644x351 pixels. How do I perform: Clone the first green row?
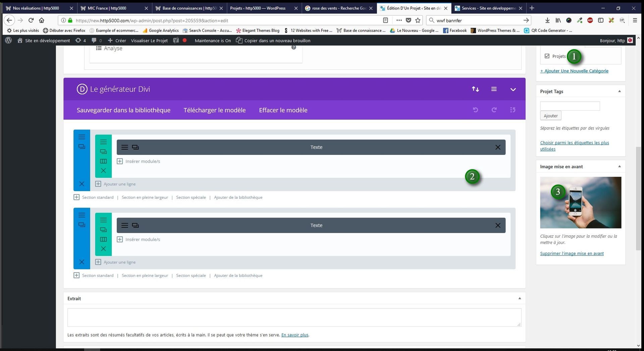[x=103, y=152]
